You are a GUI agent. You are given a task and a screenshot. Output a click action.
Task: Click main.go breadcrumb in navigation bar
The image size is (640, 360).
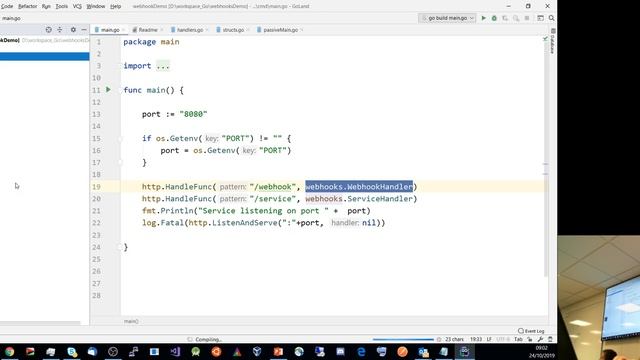[11, 18]
